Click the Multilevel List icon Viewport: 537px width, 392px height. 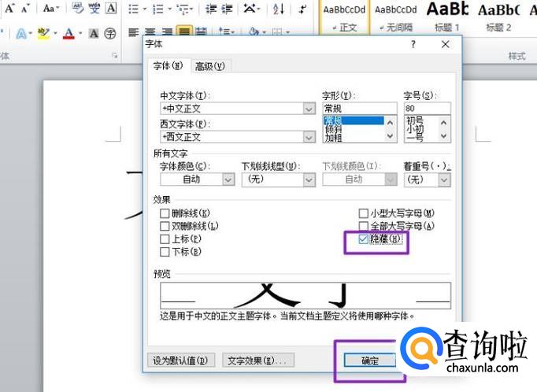[x=183, y=9]
